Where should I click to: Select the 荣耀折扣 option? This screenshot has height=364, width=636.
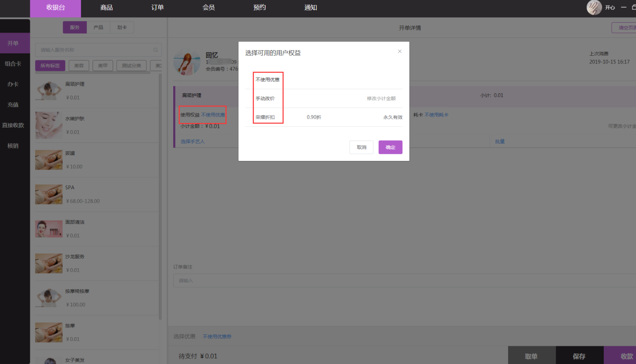265,117
